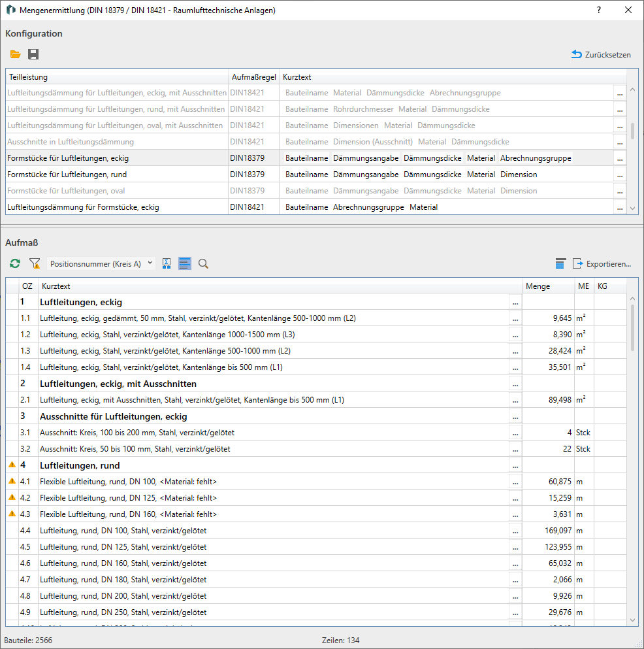Select Formstücke für Luftleitungen, eckig row
The width and height of the screenshot is (644, 649).
[316, 158]
